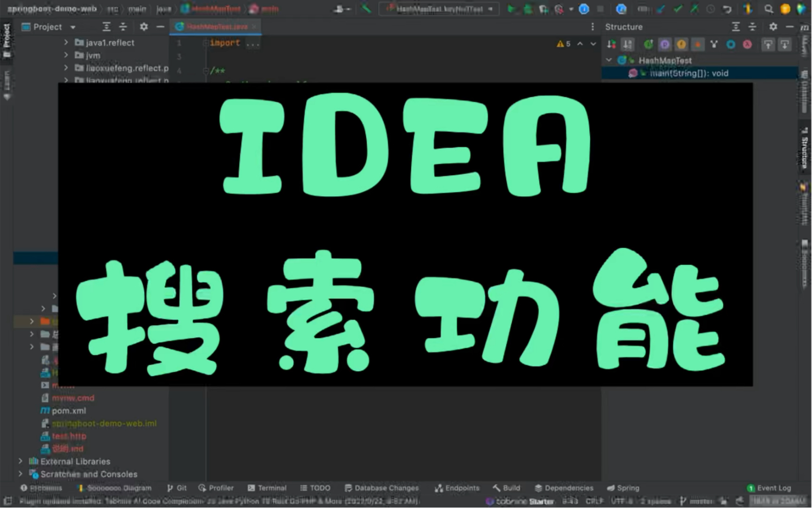Open the Build tool window
This screenshot has height=508, width=812.
506,488
